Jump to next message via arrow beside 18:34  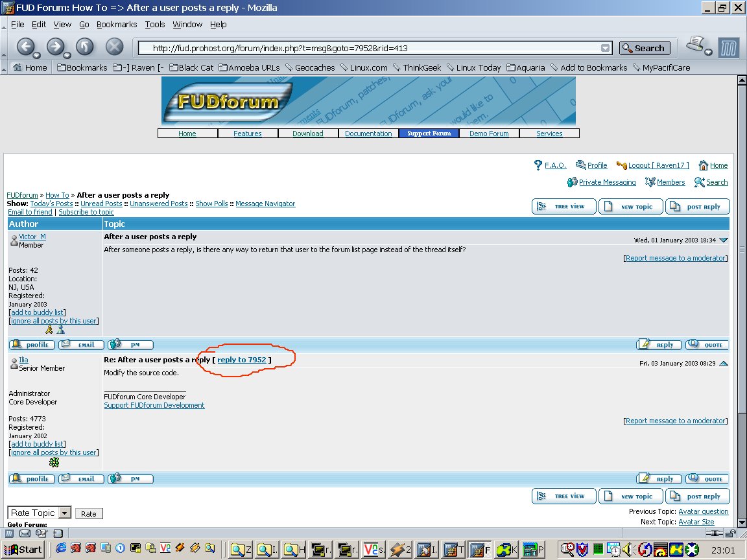pyautogui.click(x=724, y=240)
